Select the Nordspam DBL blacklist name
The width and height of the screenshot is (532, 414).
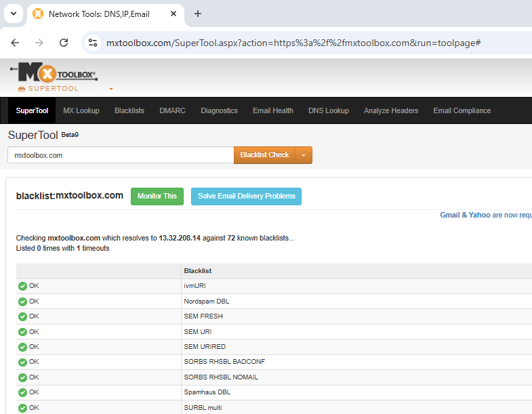(207, 302)
